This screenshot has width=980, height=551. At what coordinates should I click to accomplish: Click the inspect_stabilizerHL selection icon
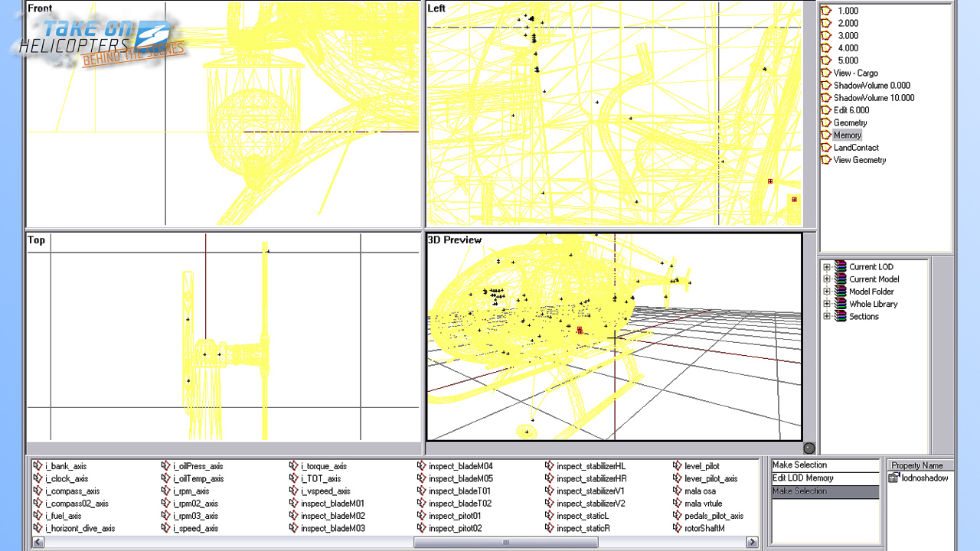click(550, 466)
